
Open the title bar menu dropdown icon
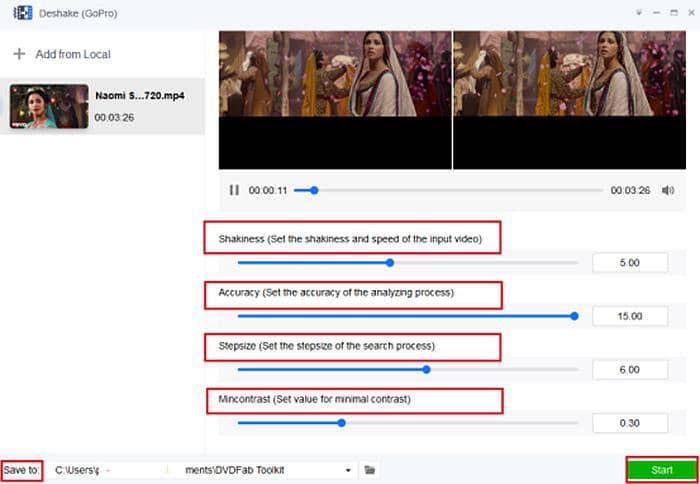[x=639, y=13]
